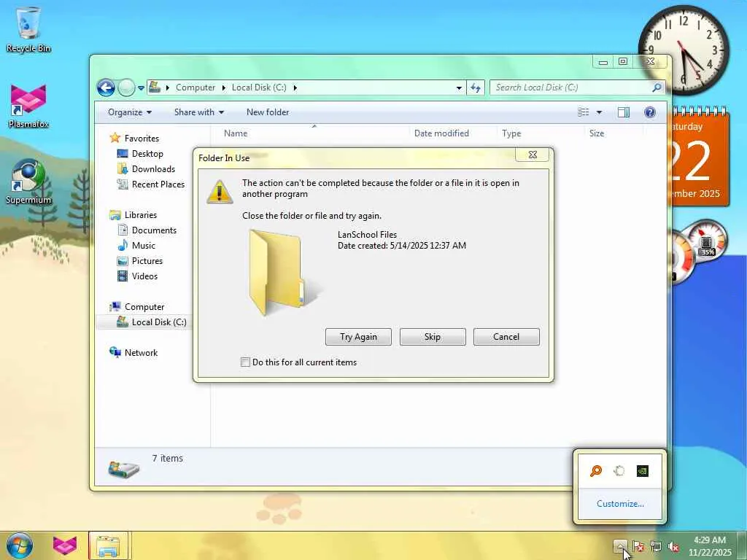Click the LanSchool Files folder icon

[282, 273]
